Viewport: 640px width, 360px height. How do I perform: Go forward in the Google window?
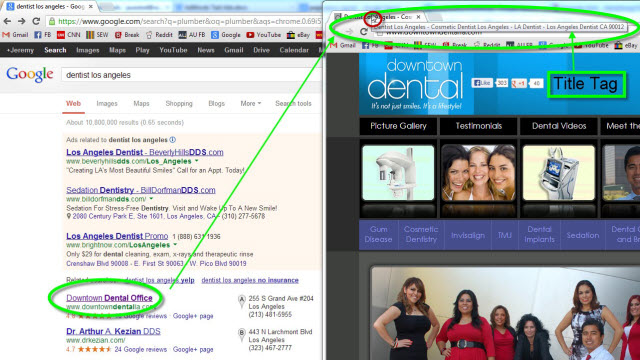21,21
